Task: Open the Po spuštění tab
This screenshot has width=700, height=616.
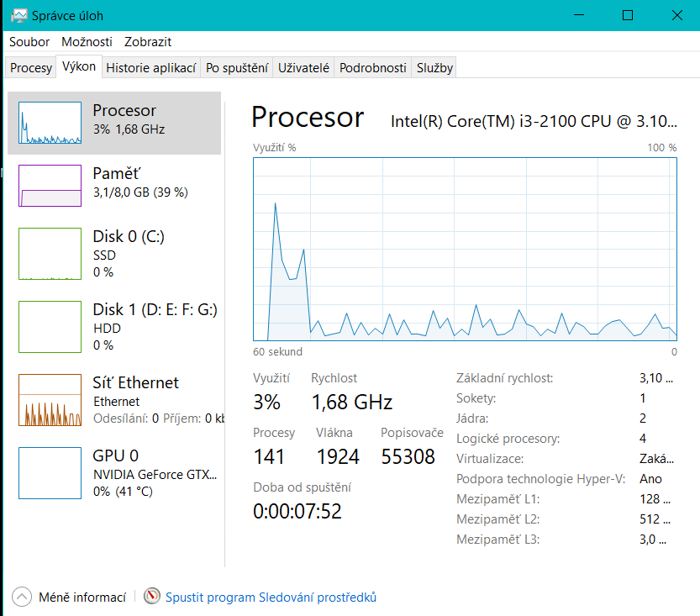Action: pyautogui.click(x=237, y=68)
